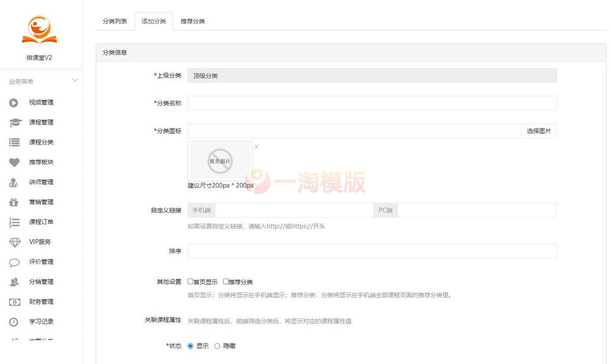Screen dimensions: 610x364
Task: Check the 推荐分类 option
Action: point(225,281)
